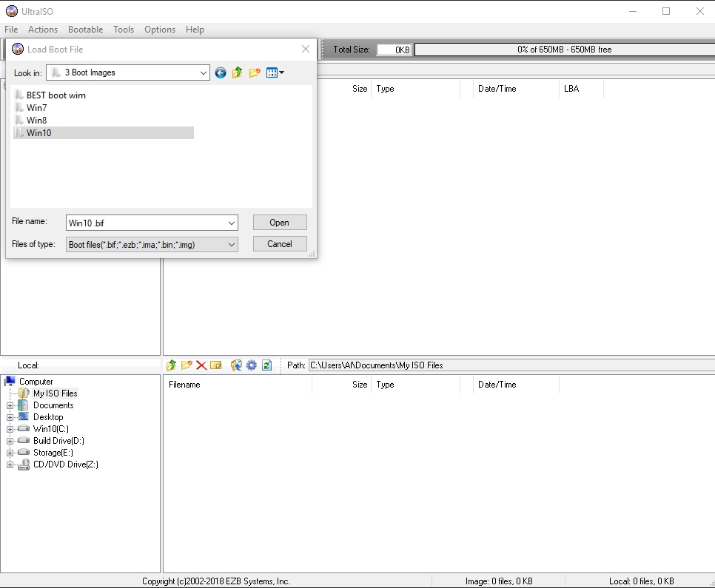This screenshot has width=715, height=588.
Task: Click local New Folder icon
Action: coord(186,365)
